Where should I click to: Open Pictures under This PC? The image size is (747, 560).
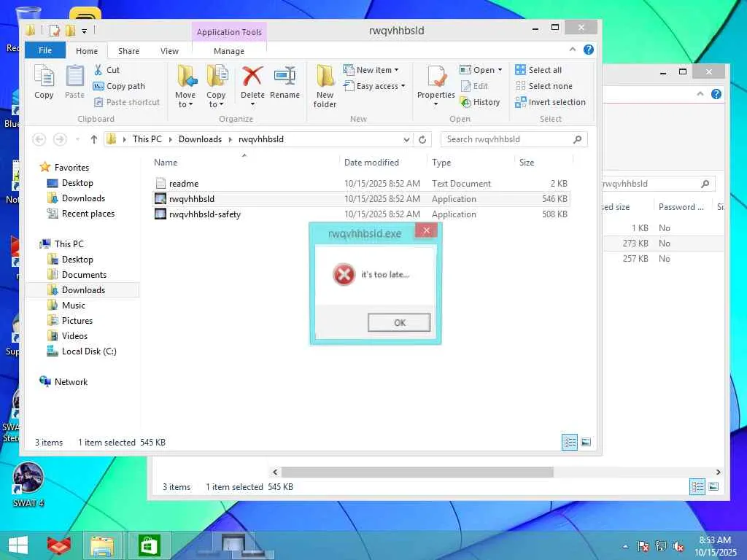click(70, 321)
